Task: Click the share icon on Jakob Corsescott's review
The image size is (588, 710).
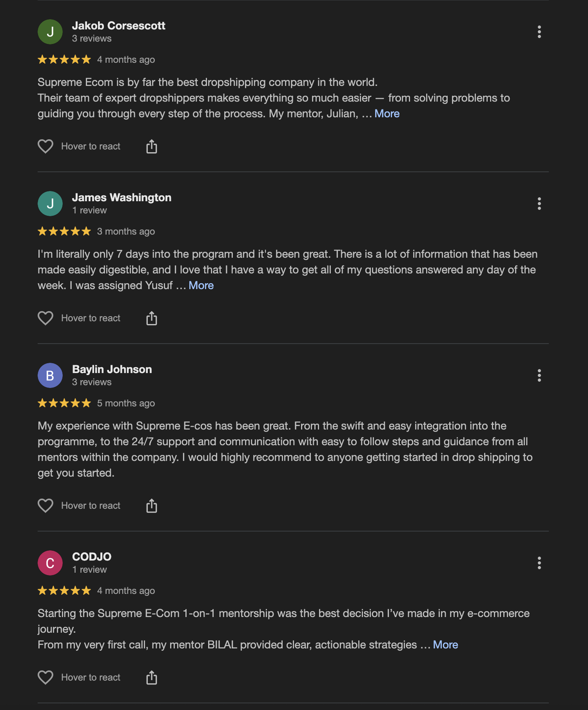Action: point(152,146)
